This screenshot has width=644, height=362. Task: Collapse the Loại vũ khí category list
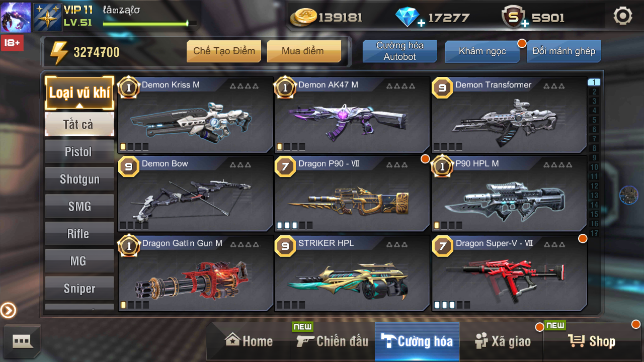79,93
